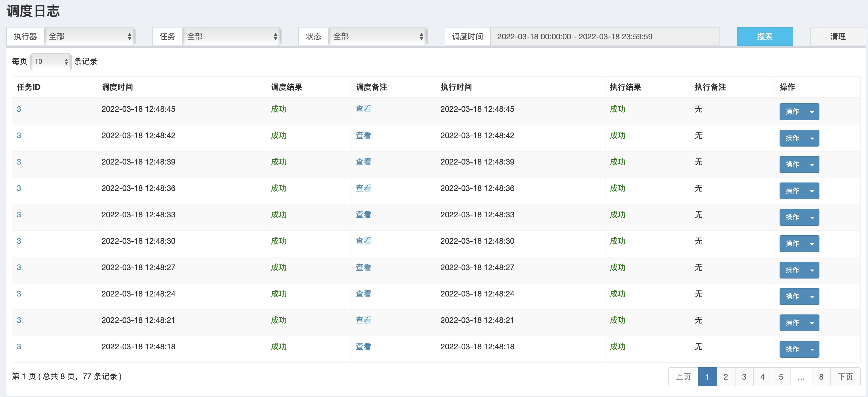868x397 pixels.
Task: Click task ID 3 in row 12:48:45
Action: pyautogui.click(x=19, y=109)
